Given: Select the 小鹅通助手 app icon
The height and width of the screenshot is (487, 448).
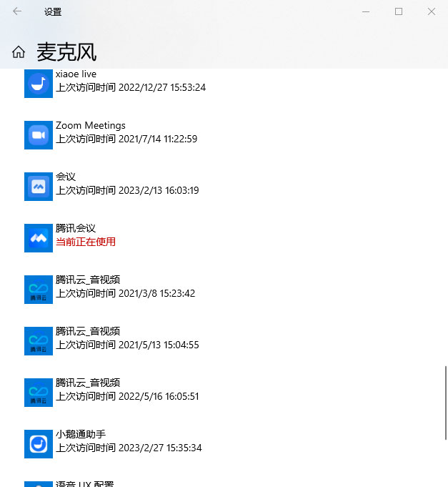Looking at the screenshot, I should click(x=39, y=444).
